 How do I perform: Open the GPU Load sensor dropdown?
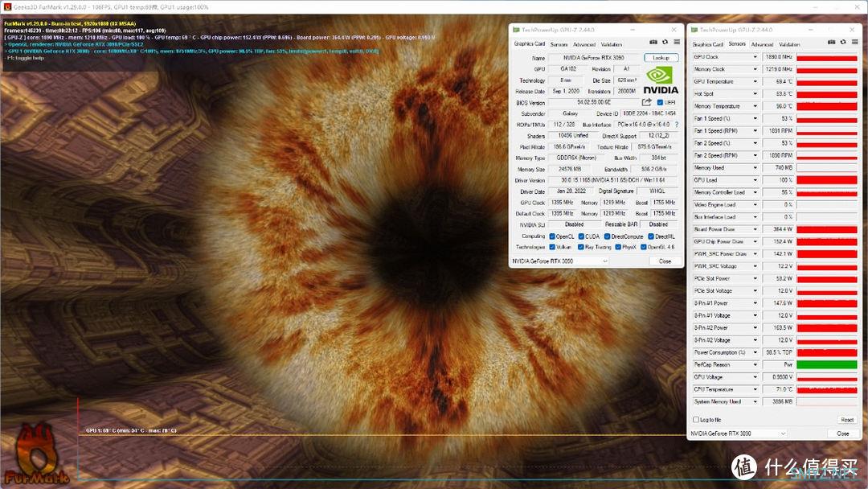pyautogui.click(x=755, y=180)
